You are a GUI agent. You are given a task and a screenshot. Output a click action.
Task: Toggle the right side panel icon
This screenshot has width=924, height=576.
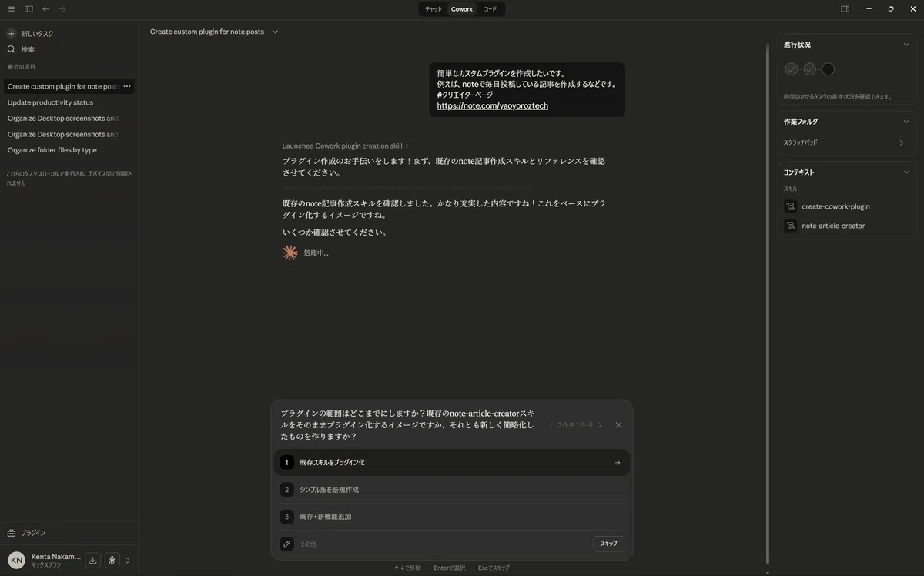pos(845,9)
